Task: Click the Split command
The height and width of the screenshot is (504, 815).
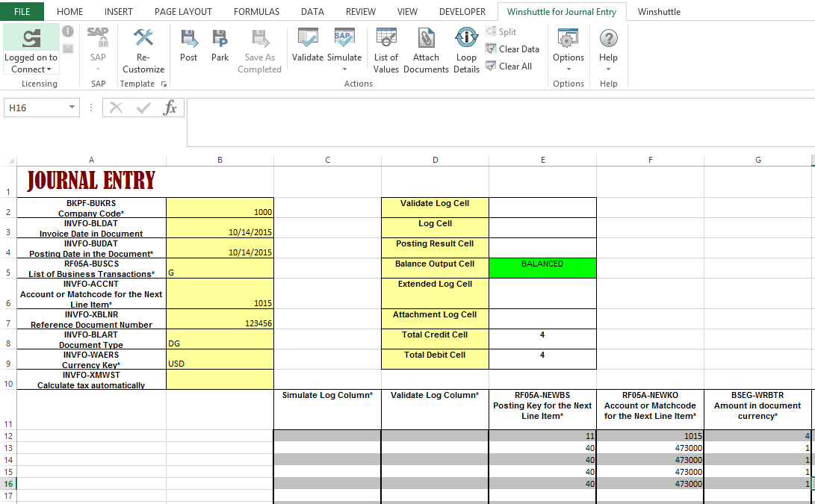Action: (501, 31)
